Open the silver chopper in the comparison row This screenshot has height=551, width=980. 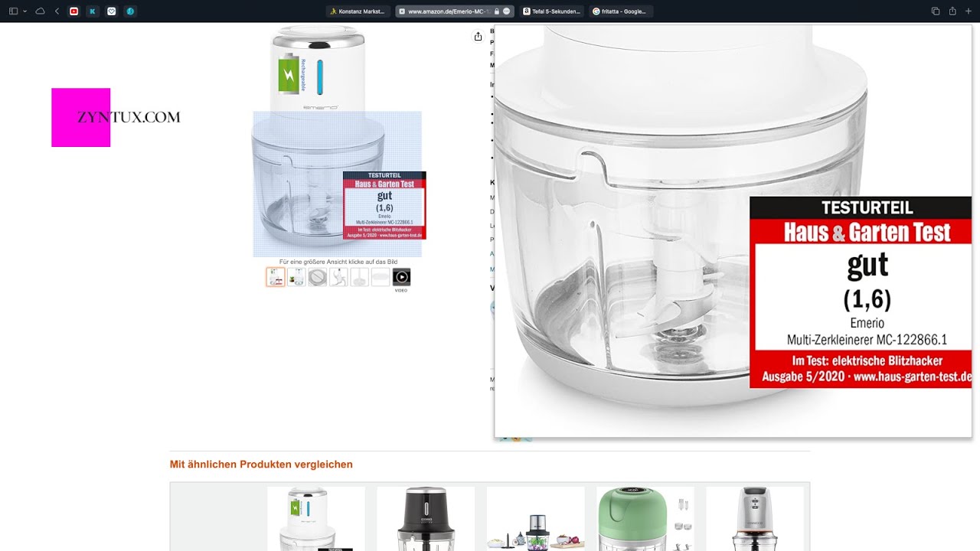(755, 519)
